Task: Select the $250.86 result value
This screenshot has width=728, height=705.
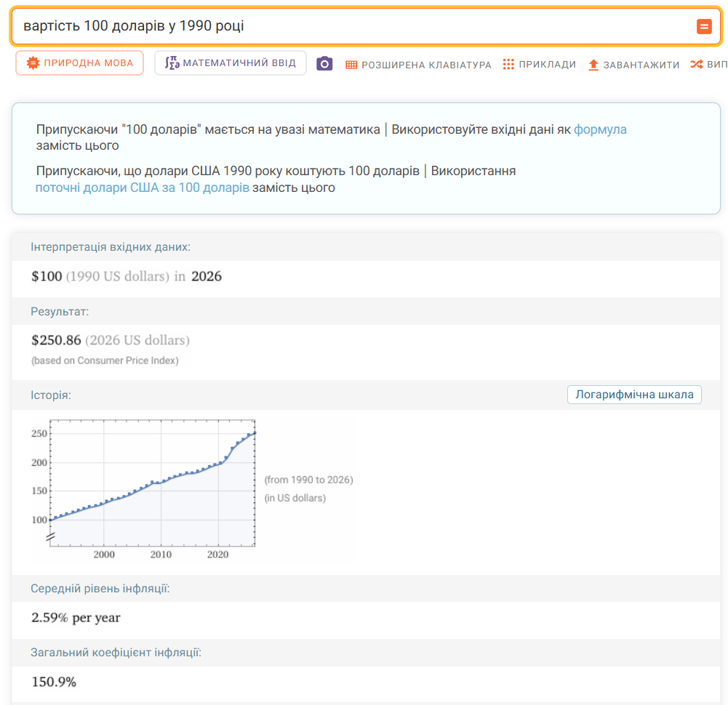Action: pos(57,340)
